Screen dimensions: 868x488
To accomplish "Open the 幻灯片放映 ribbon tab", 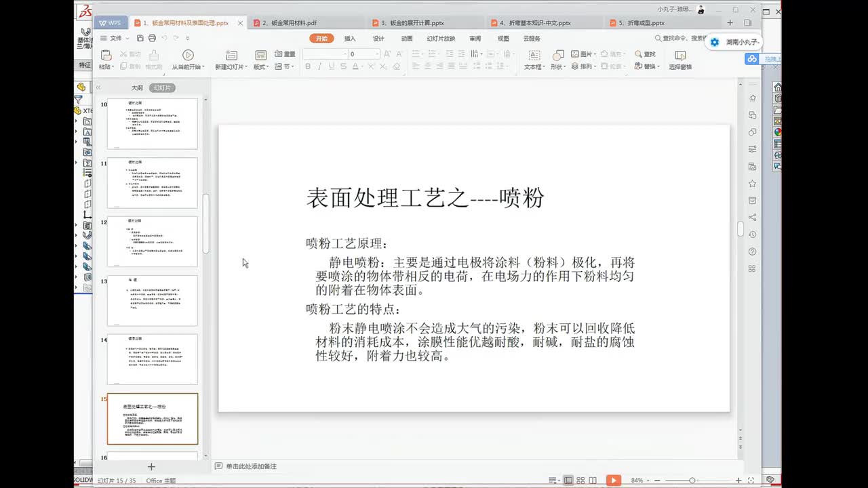I will (x=441, y=39).
